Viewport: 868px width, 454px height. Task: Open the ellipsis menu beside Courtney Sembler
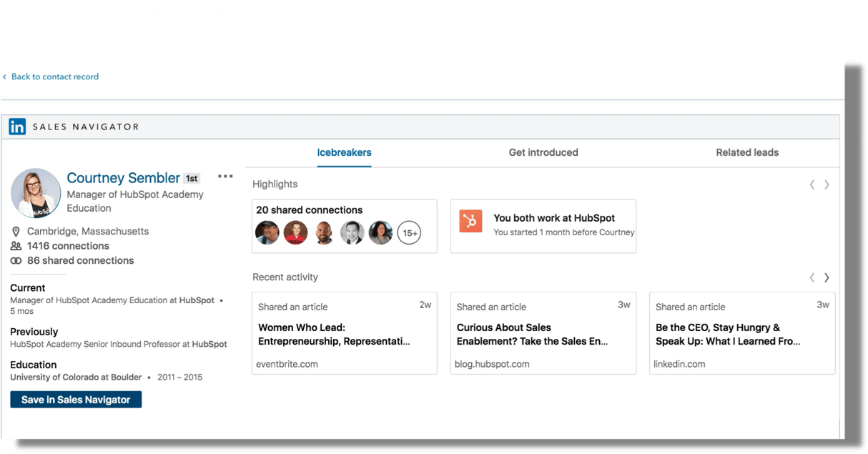225,176
